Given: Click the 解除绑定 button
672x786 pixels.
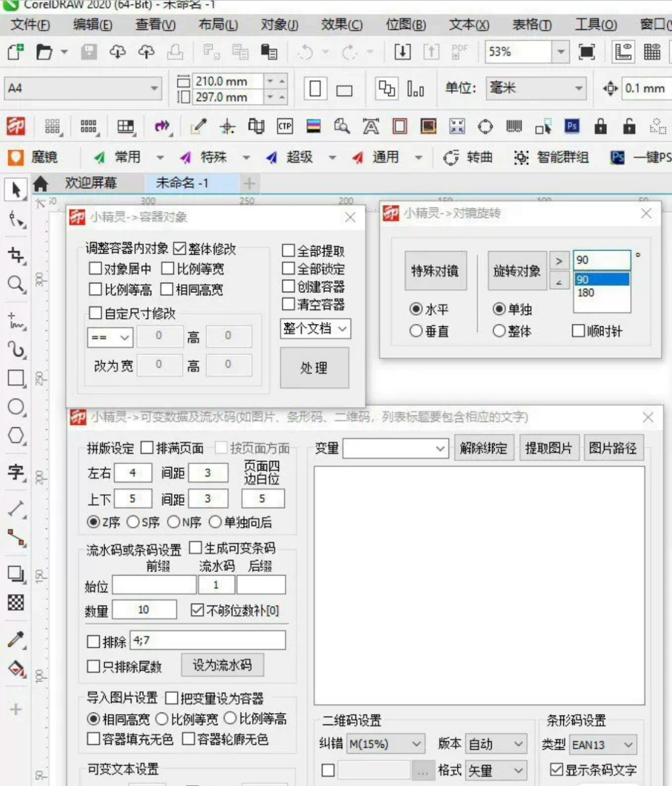Looking at the screenshot, I should point(484,449).
